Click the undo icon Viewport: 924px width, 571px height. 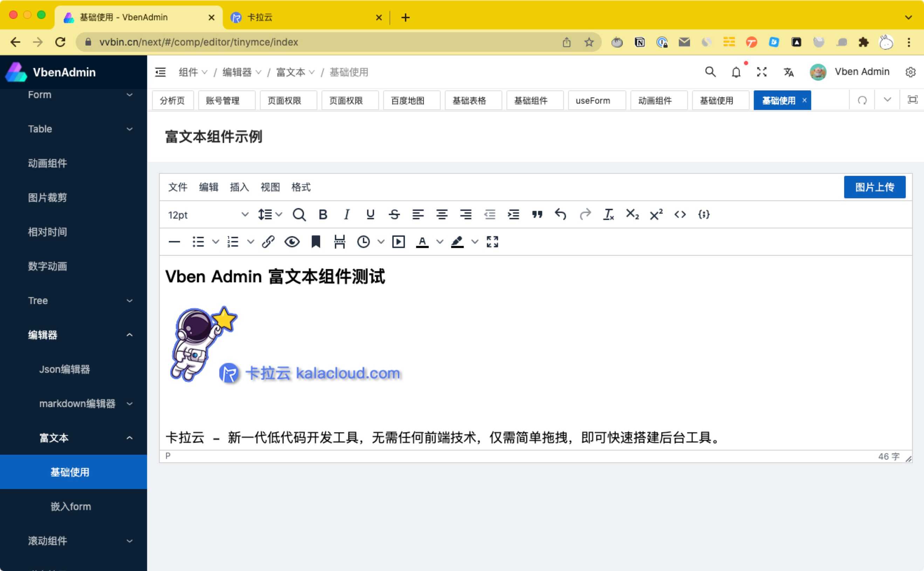point(560,214)
